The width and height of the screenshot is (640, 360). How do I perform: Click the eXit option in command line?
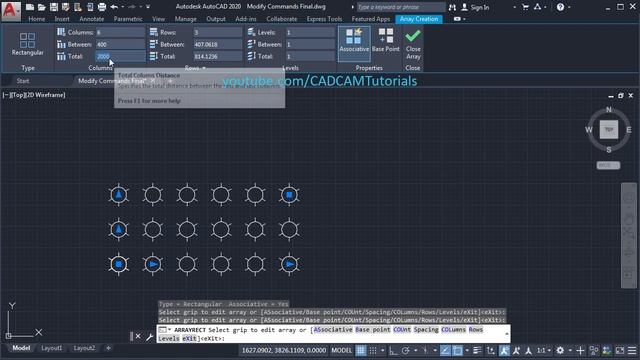click(189, 338)
